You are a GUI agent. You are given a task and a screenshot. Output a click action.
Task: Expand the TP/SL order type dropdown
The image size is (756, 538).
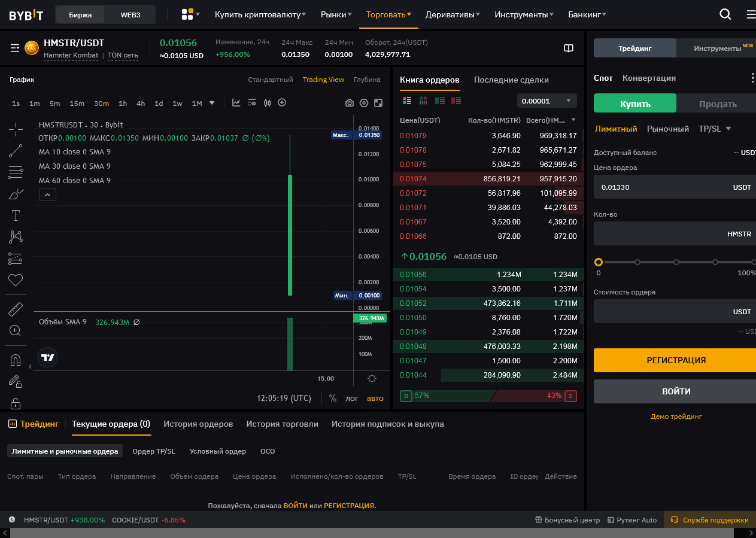(715, 129)
